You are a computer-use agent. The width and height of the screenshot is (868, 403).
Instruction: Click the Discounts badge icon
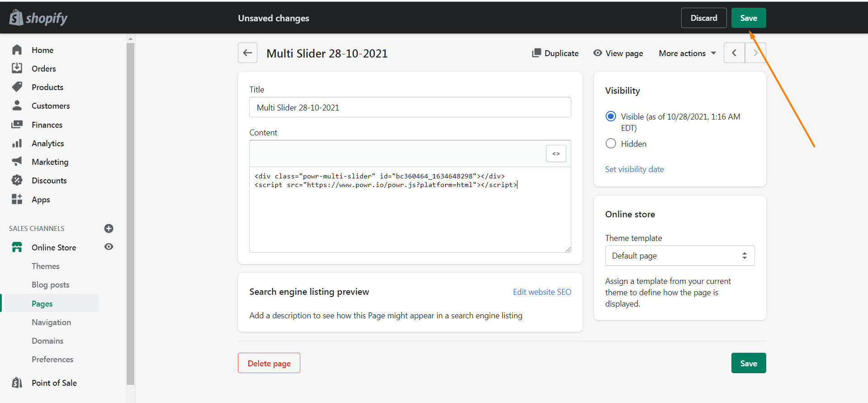(x=17, y=180)
